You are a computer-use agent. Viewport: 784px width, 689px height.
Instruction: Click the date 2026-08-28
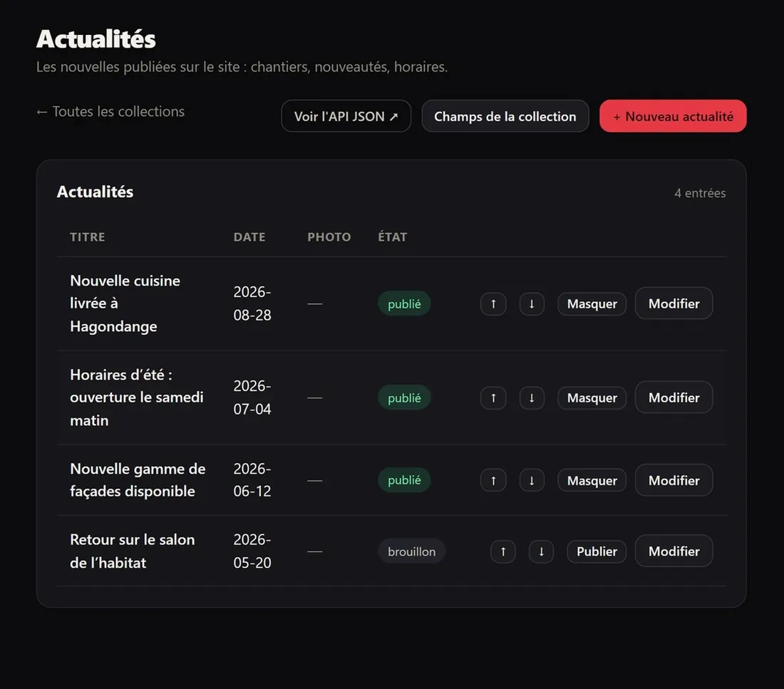[x=252, y=304]
